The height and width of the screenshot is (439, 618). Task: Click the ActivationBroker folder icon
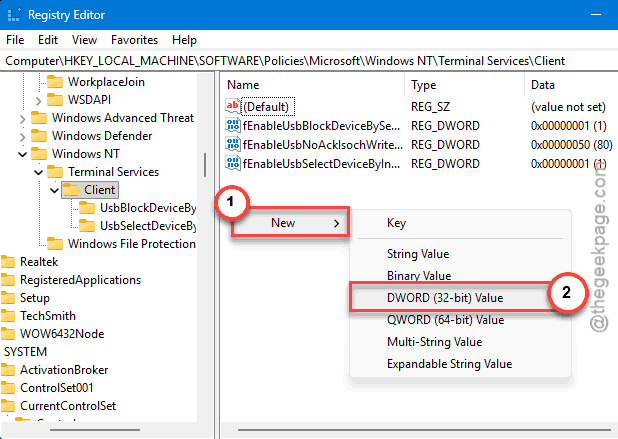pos(8,370)
